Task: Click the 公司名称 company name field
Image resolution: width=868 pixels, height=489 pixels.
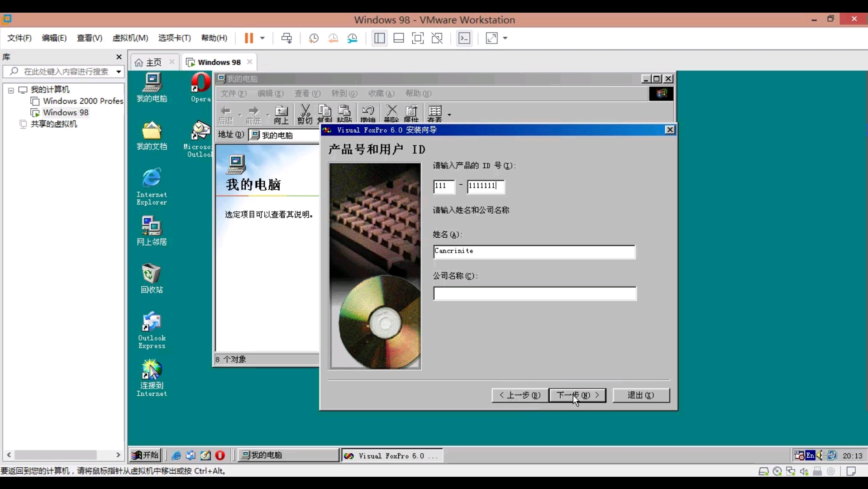Action: point(535,293)
